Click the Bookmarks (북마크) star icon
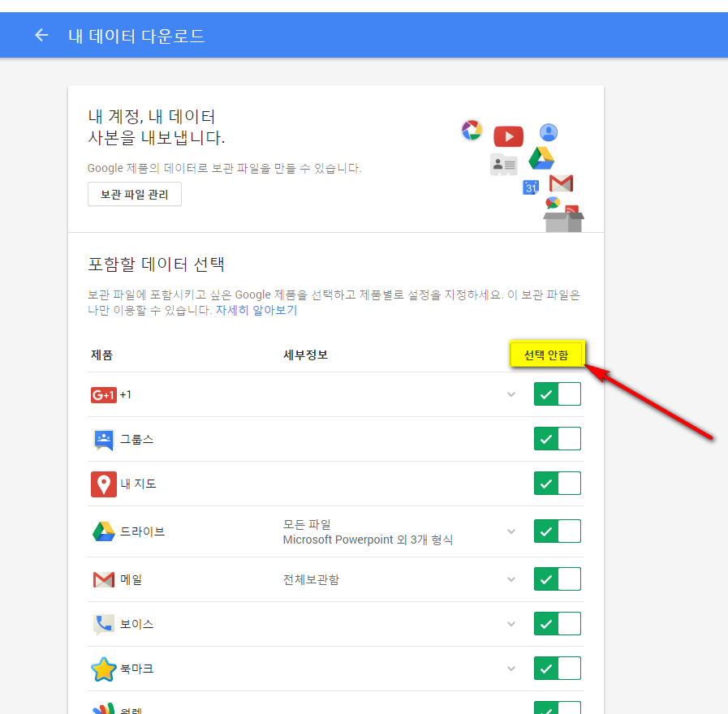Image resolution: width=728 pixels, height=714 pixels. coord(104,669)
